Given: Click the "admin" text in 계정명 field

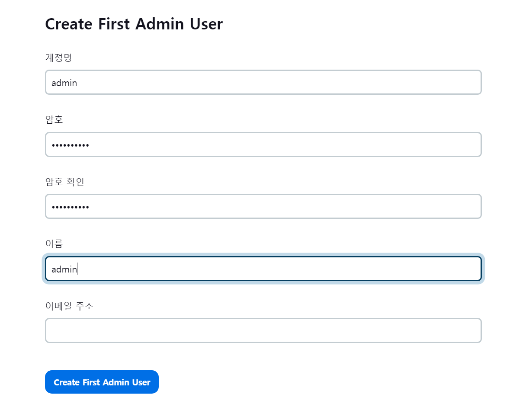Looking at the screenshot, I should (x=64, y=83).
